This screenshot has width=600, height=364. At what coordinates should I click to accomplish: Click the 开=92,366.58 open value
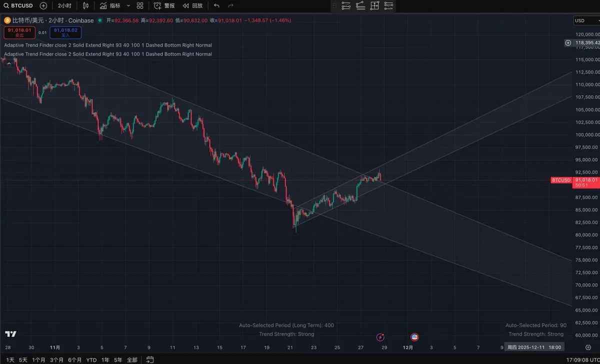122,20
